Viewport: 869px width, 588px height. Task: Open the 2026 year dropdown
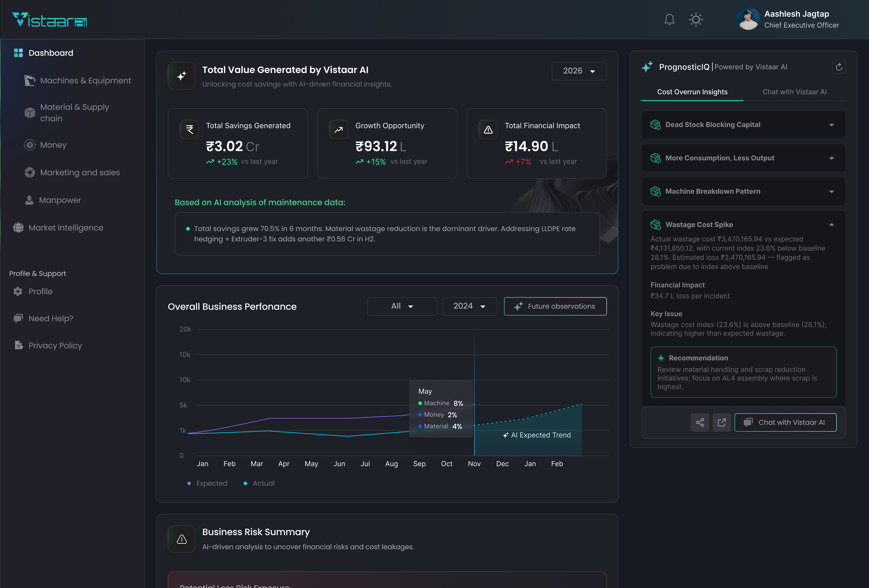[x=579, y=71]
